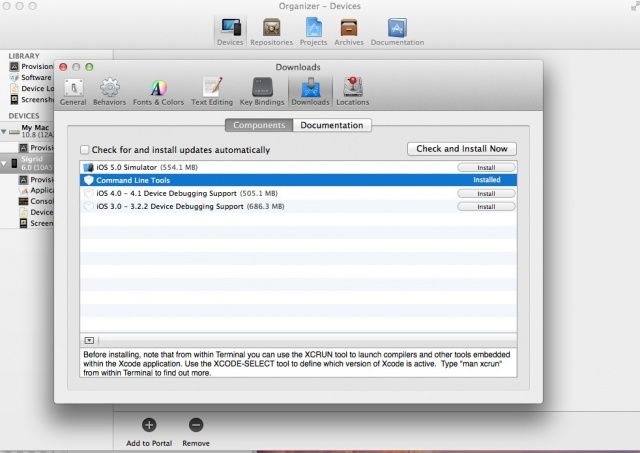Select Device Logs under Library
Screen dimensions: 640x453
coord(31,88)
